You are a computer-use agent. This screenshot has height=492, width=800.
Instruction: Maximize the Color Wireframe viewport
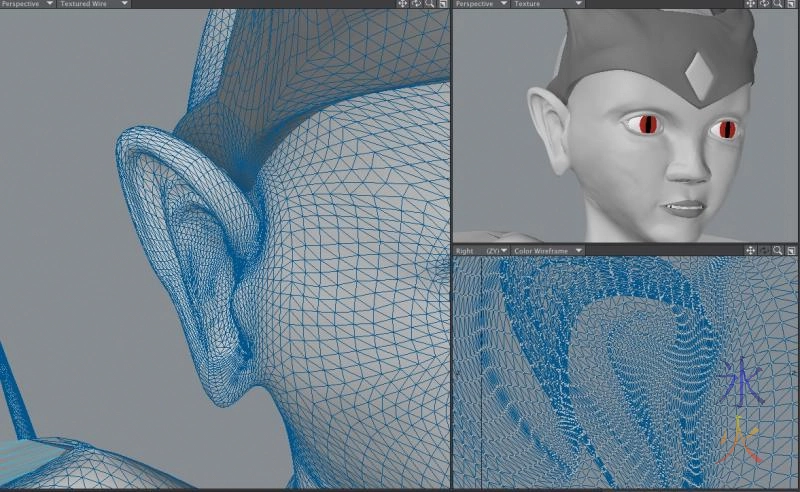tap(790, 250)
